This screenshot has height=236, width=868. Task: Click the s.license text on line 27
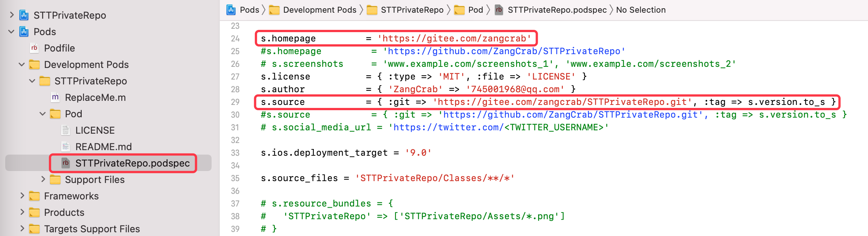285,77
